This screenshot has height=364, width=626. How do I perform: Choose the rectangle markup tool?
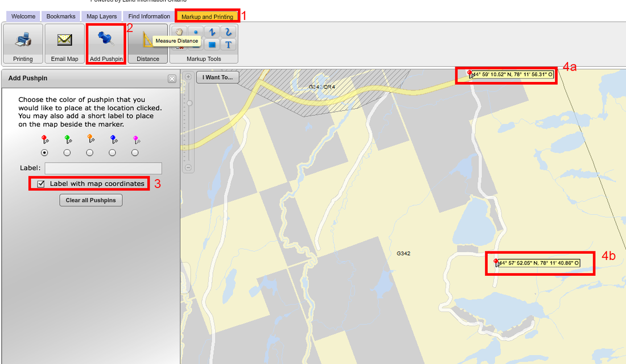tap(212, 45)
